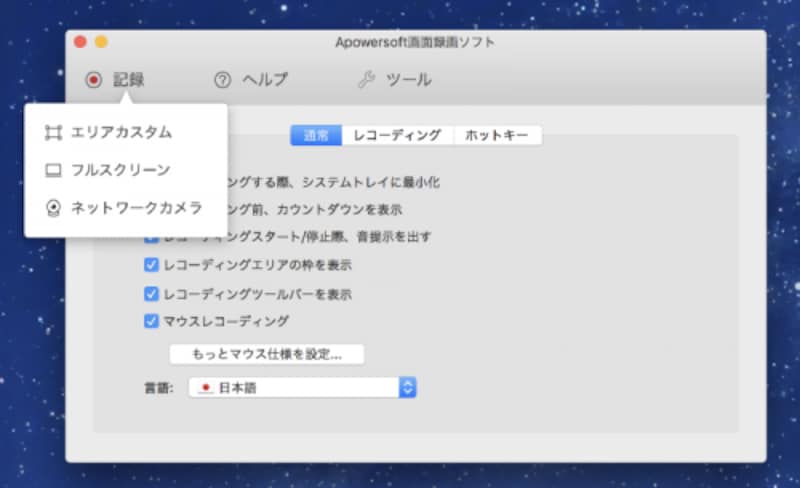Open the ヘルプ menu

click(265, 80)
